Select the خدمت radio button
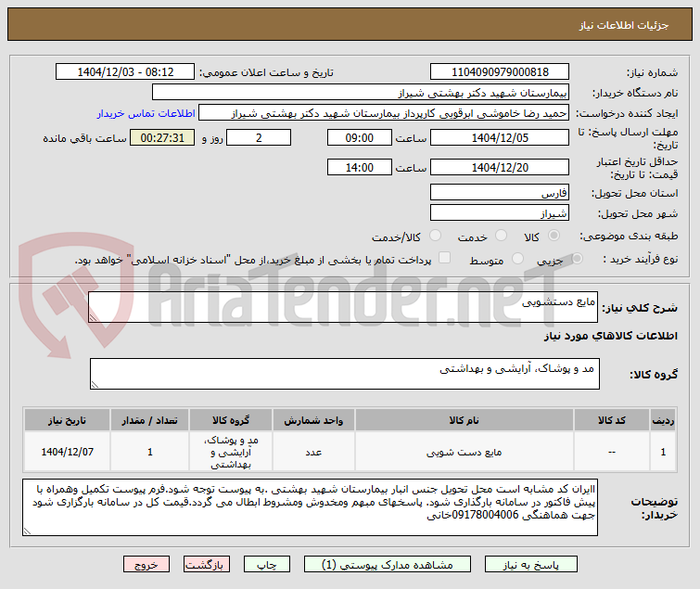This screenshot has width=700, height=589. click(x=502, y=236)
